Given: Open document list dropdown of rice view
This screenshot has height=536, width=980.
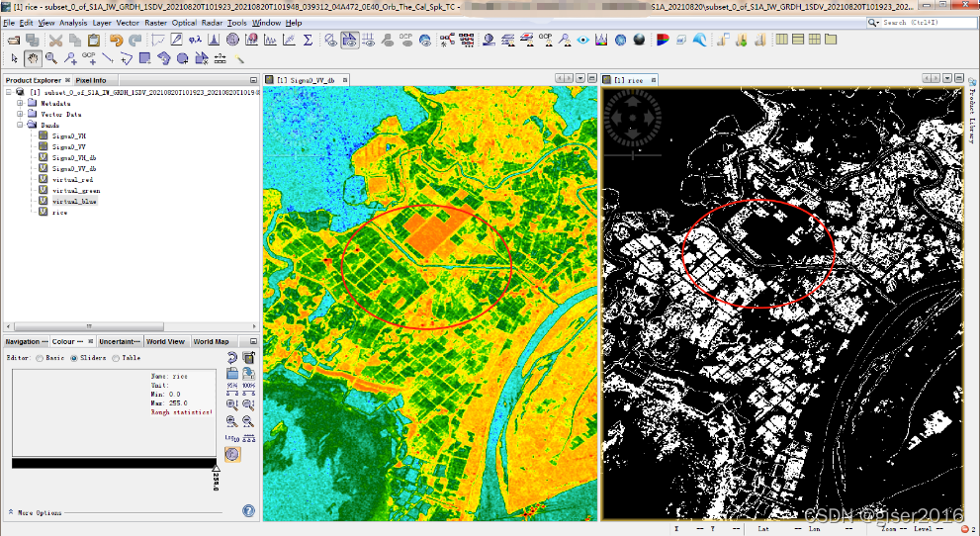Looking at the screenshot, I should point(947,79).
